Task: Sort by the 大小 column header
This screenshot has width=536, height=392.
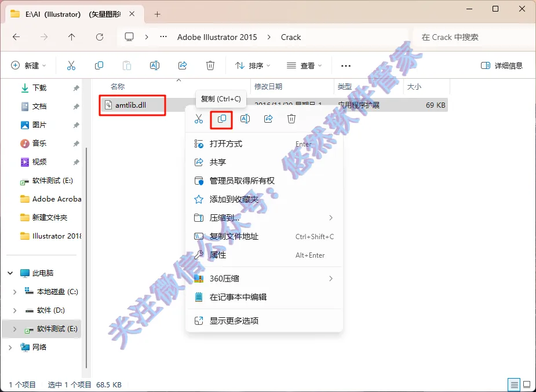Action: (414, 87)
